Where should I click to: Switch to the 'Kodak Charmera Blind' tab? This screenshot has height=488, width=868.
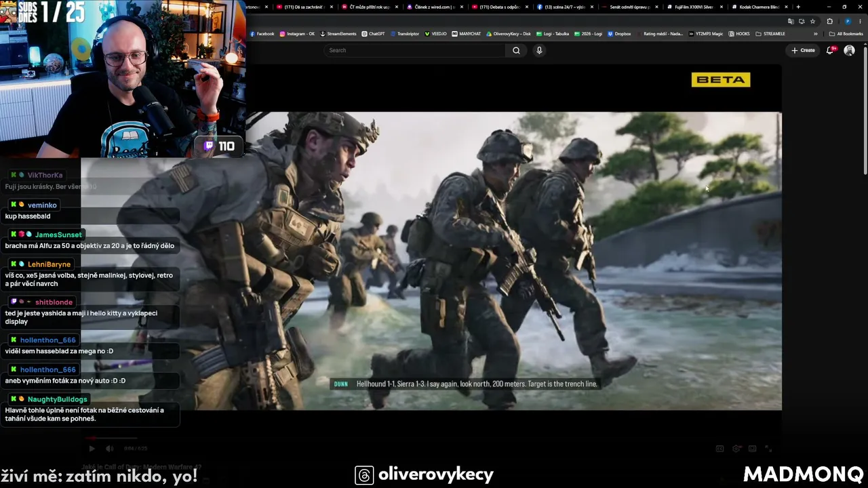pyautogui.click(x=759, y=7)
